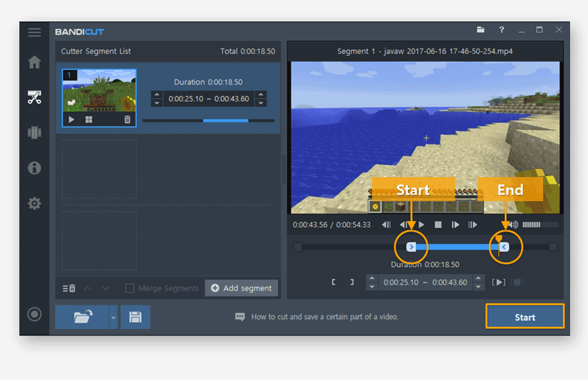Click the 'Total 0:00:18.50' text
The image size is (588, 380).
click(248, 51)
